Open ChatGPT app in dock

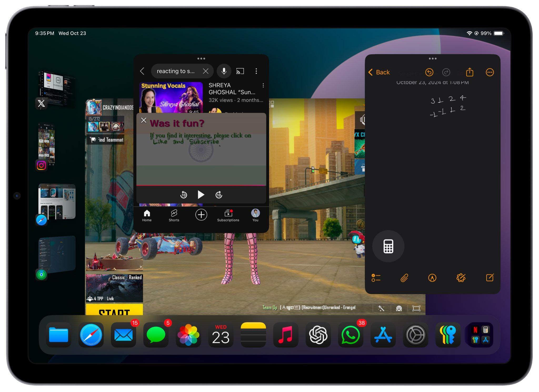pos(318,335)
